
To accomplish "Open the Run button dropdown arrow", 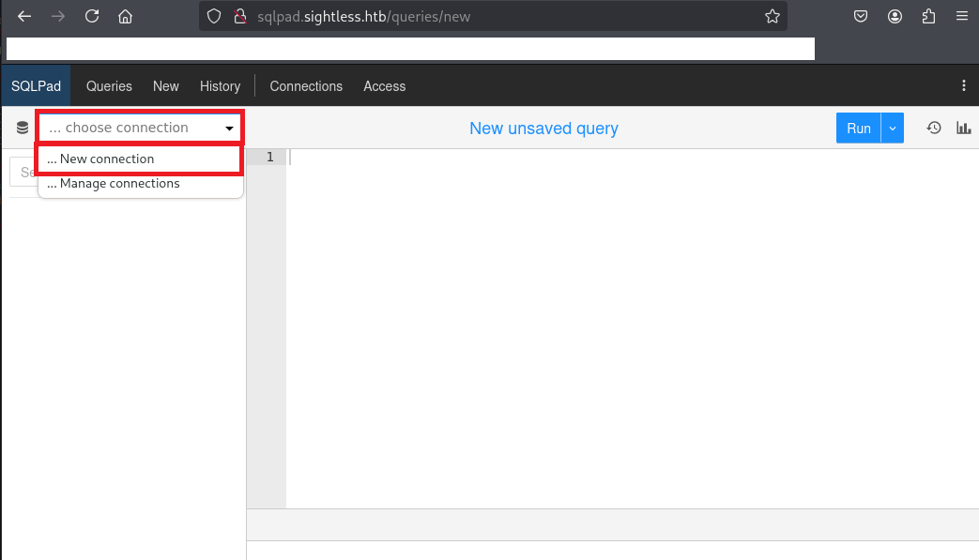I will (x=893, y=129).
